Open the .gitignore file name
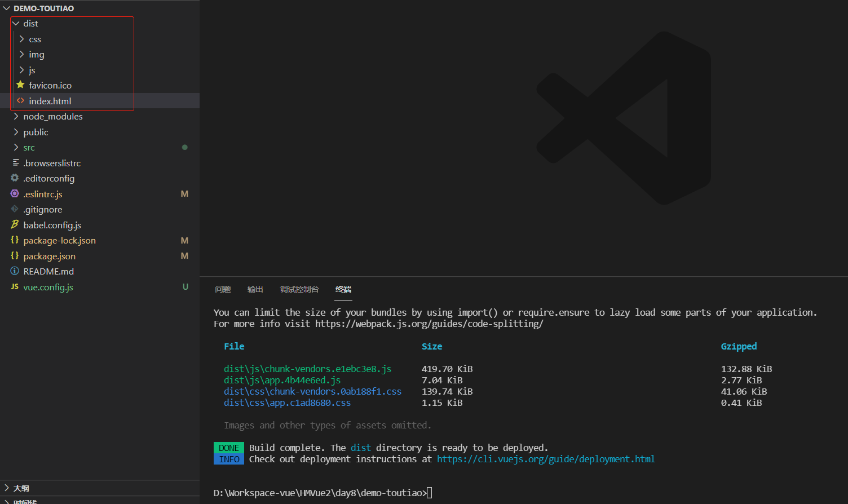The height and width of the screenshot is (504, 848). (x=42, y=210)
